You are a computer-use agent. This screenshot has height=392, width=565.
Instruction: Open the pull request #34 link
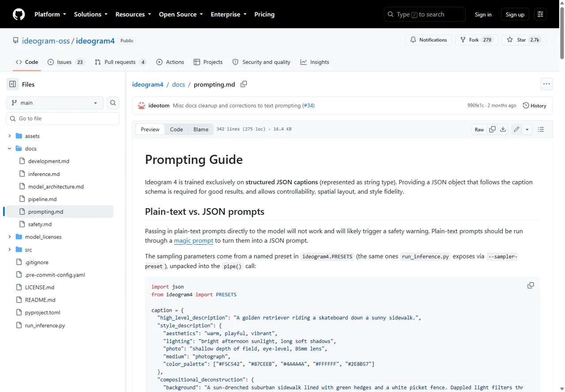tap(309, 106)
